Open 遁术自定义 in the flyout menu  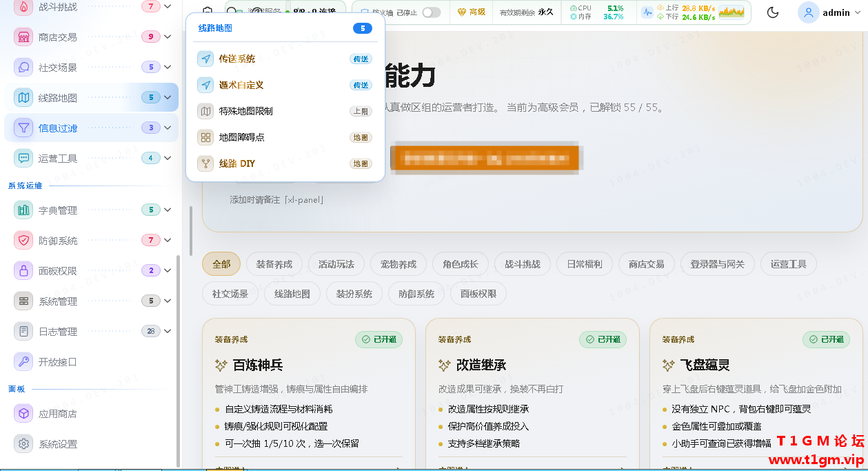[285, 85]
